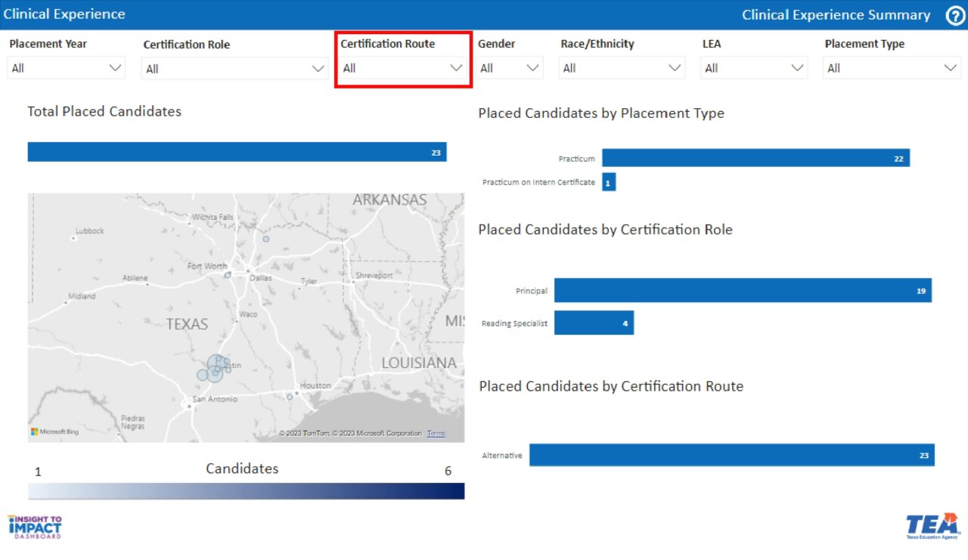Screen dimensions: 968x560
Task: Click the Abilene label on map
Action: pos(135,278)
